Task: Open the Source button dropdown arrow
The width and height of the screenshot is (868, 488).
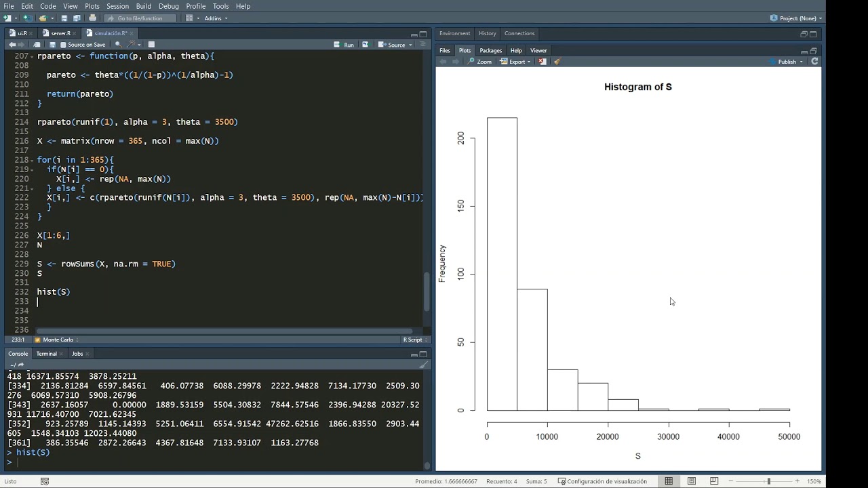Action: coord(411,45)
